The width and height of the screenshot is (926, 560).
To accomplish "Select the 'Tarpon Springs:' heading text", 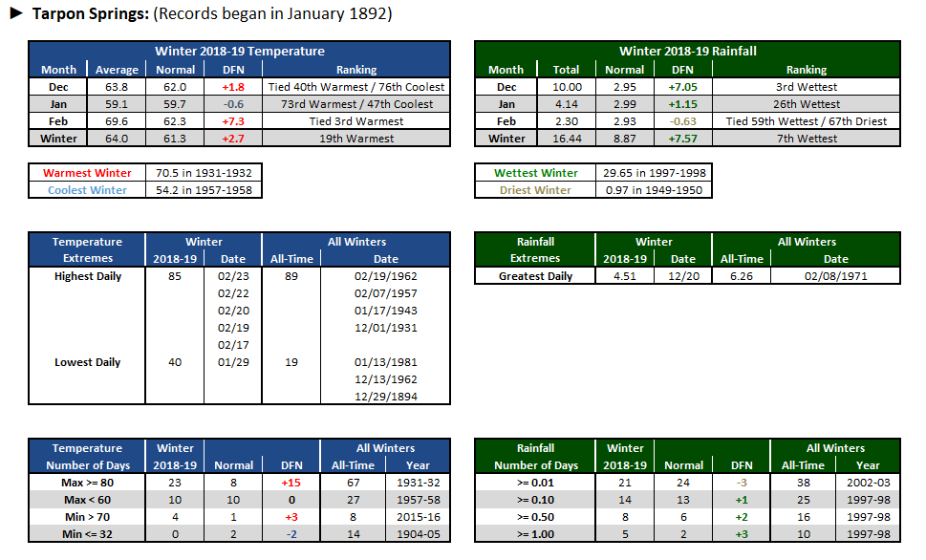I will pyautogui.click(x=91, y=13).
